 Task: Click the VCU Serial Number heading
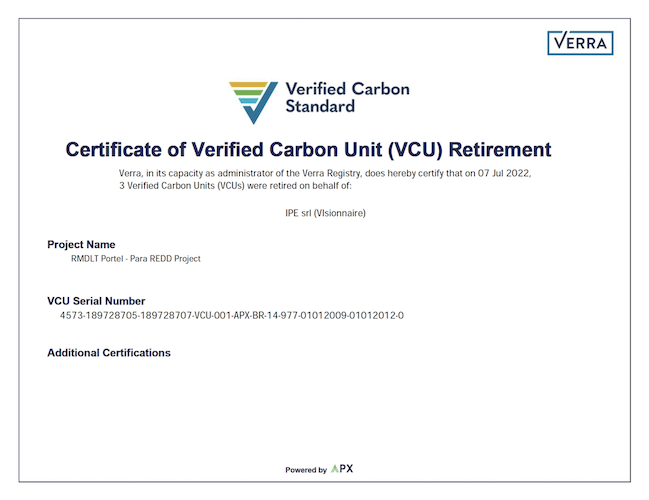pos(96,301)
